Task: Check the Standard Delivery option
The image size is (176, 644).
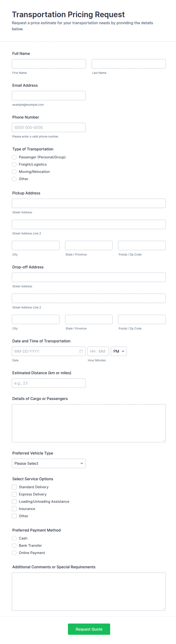Action: tap(14, 487)
